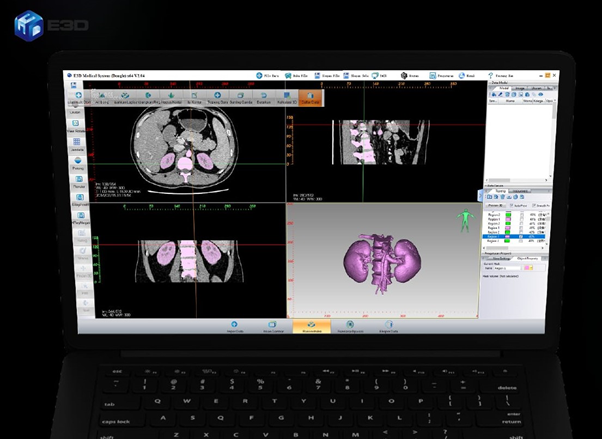Open the help question mark icon
This screenshot has width=602, height=439.
point(490,76)
